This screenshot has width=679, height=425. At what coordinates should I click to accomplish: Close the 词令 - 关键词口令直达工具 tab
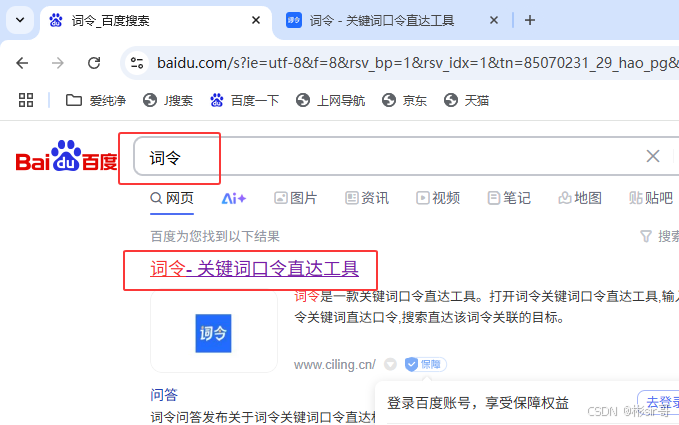(x=494, y=20)
